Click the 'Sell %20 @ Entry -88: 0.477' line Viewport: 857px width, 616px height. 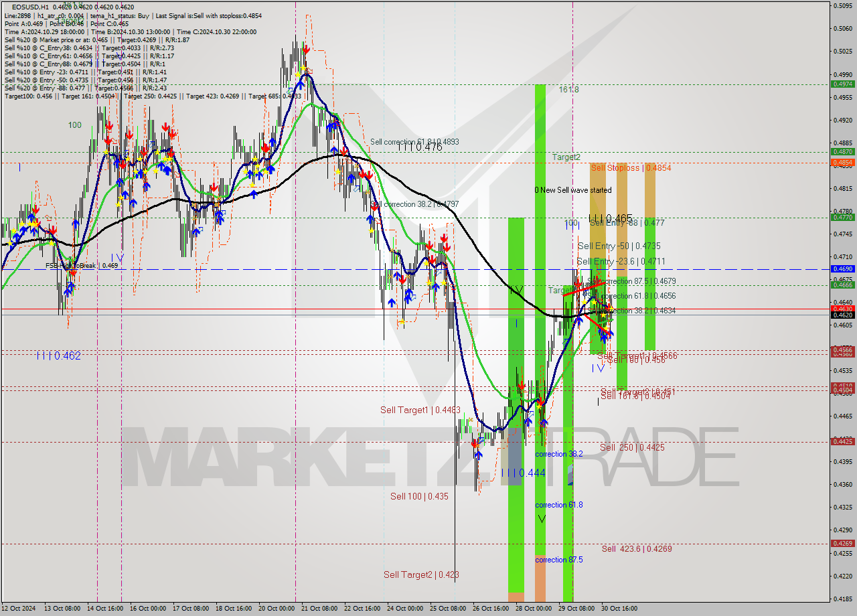[x=86, y=88]
